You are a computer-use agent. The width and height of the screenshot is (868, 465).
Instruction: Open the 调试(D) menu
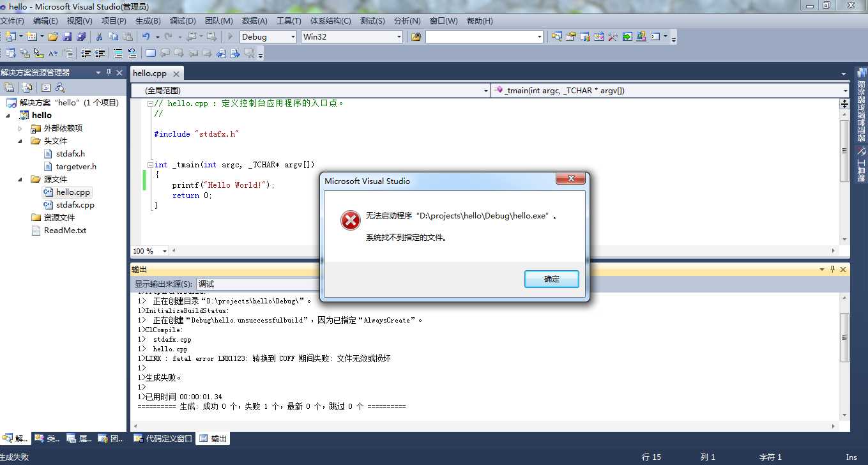(183, 20)
